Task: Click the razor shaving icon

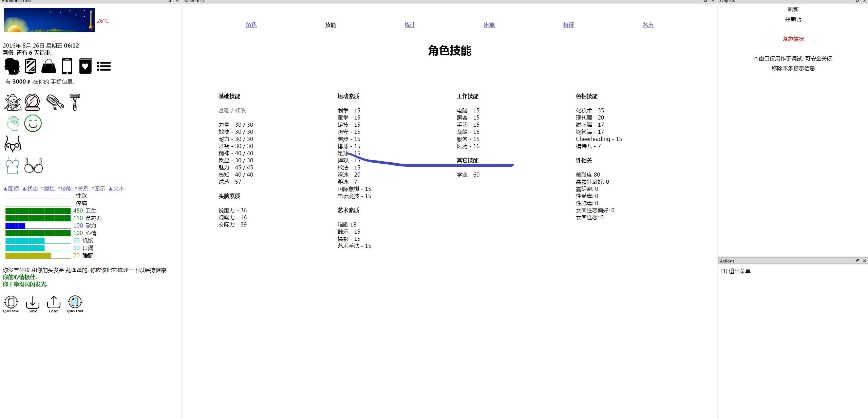Action: (75, 102)
